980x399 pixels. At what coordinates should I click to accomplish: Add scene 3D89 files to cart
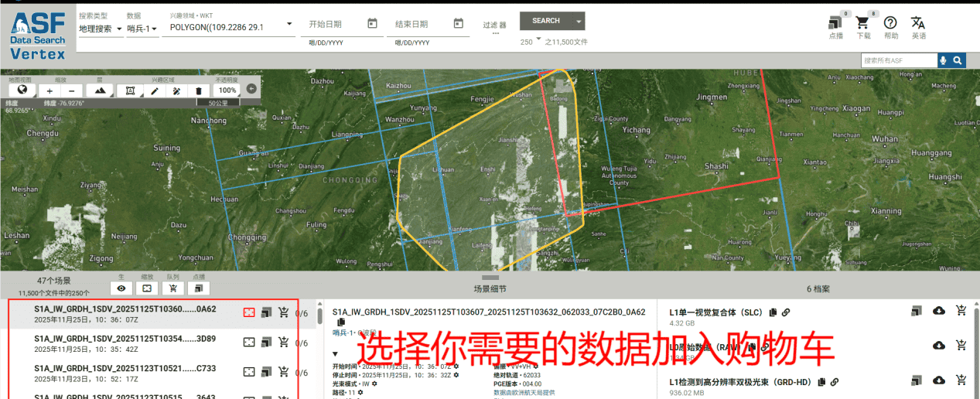pyautogui.click(x=283, y=342)
